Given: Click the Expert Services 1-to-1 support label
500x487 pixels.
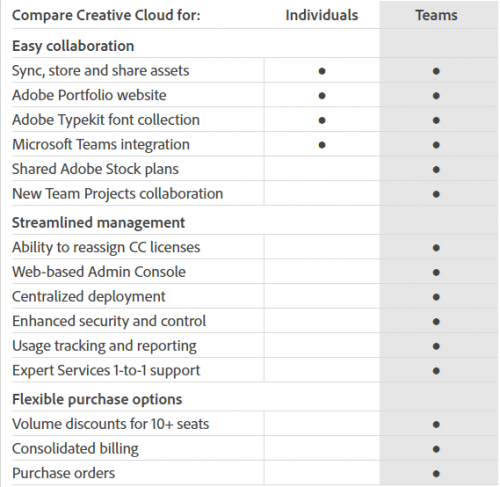Looking at the screenshot, I should click(106, 371).
